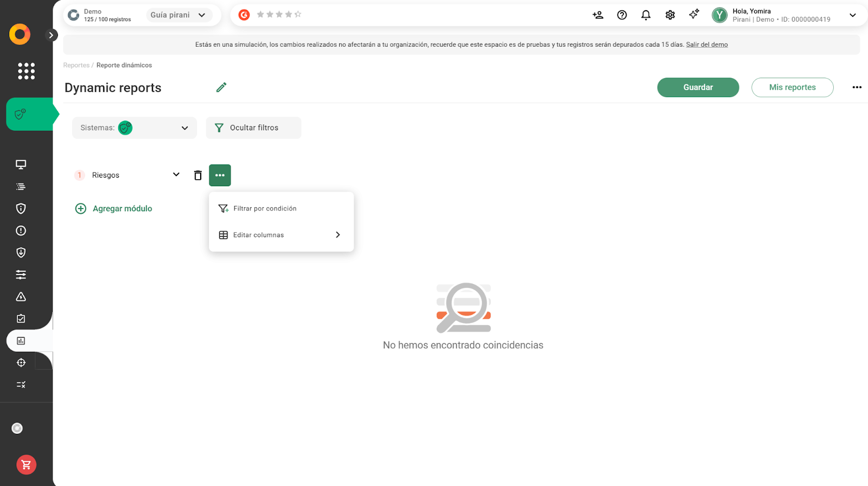
Task: Open the shopping cart in sidebar
Action: point(26,465)
